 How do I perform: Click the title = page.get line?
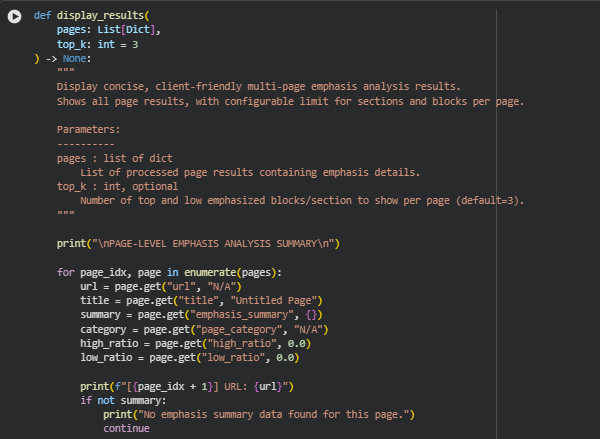coord(199,300)
